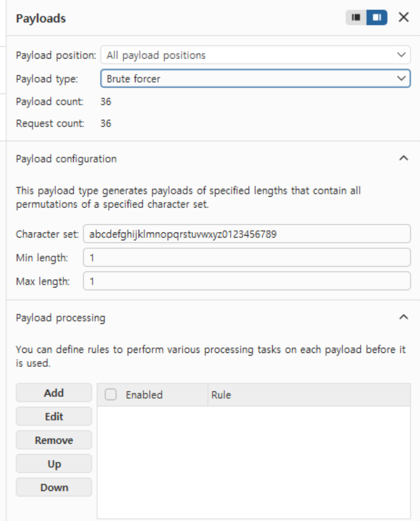The width and height of the screenshot is (420, 521).
Task: Add a payload processing rule
Action: point(54,393)
